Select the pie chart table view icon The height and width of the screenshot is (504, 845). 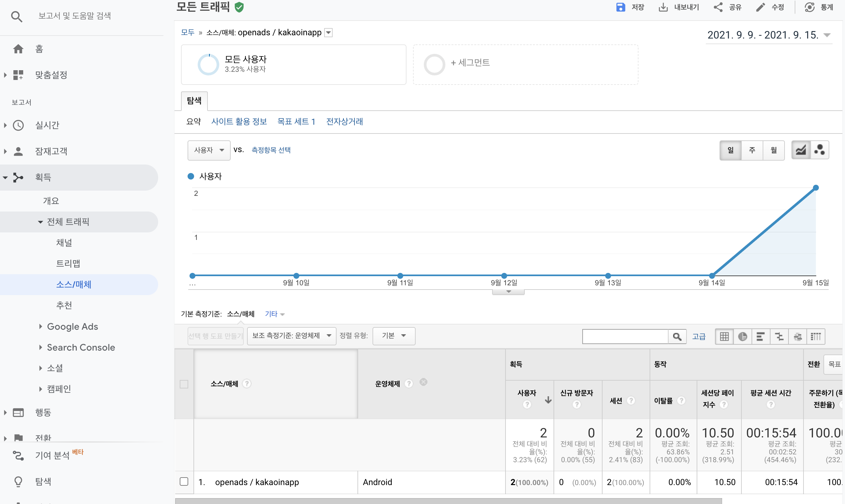click(742, 337)
